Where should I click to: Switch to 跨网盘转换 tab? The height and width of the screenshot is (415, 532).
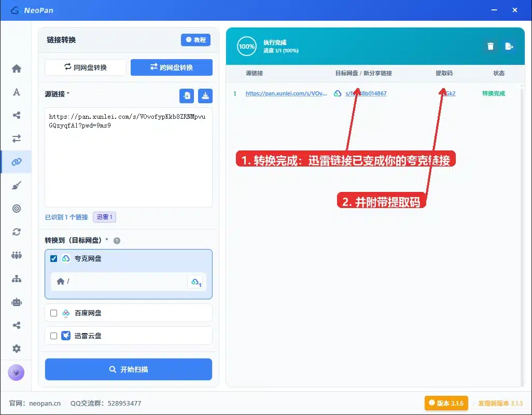click(x=172, y=67)
